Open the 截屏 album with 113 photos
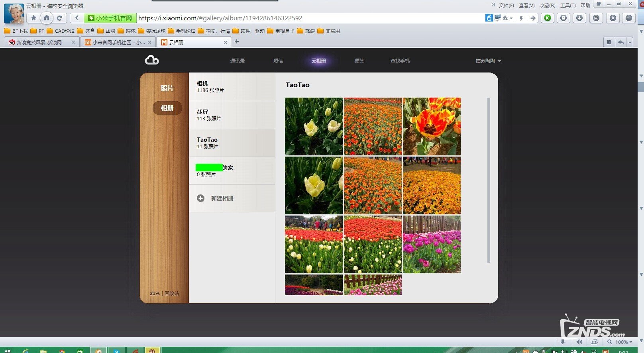The height and width of the screenshot is (353, 644). (232, 115)
